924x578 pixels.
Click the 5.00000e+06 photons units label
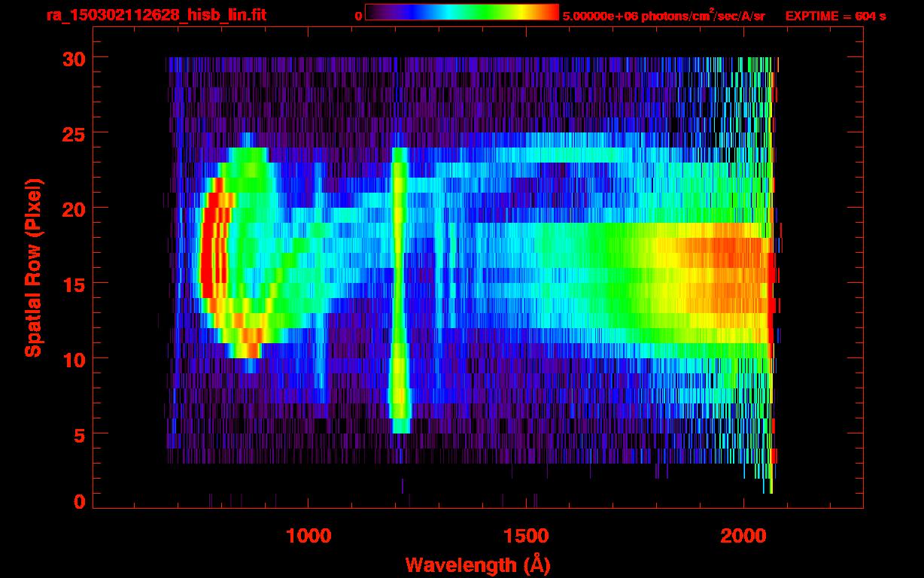664,15
